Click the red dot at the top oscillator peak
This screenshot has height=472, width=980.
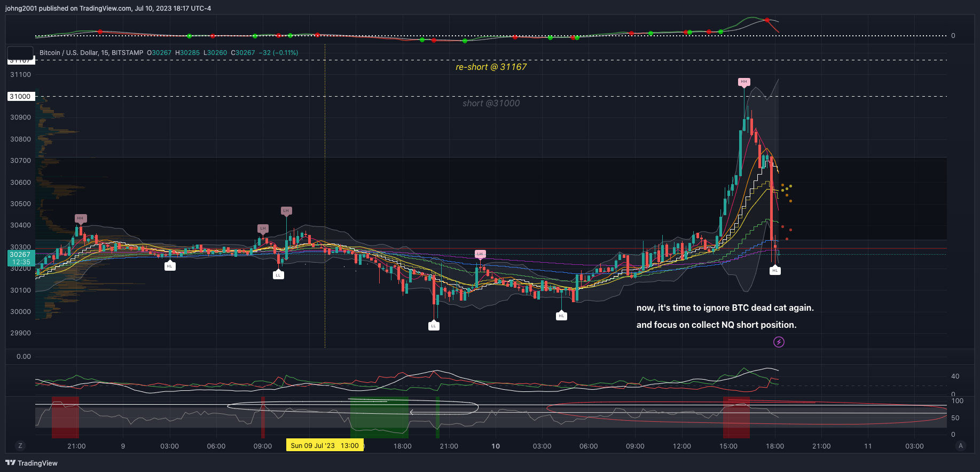[767, 20]
